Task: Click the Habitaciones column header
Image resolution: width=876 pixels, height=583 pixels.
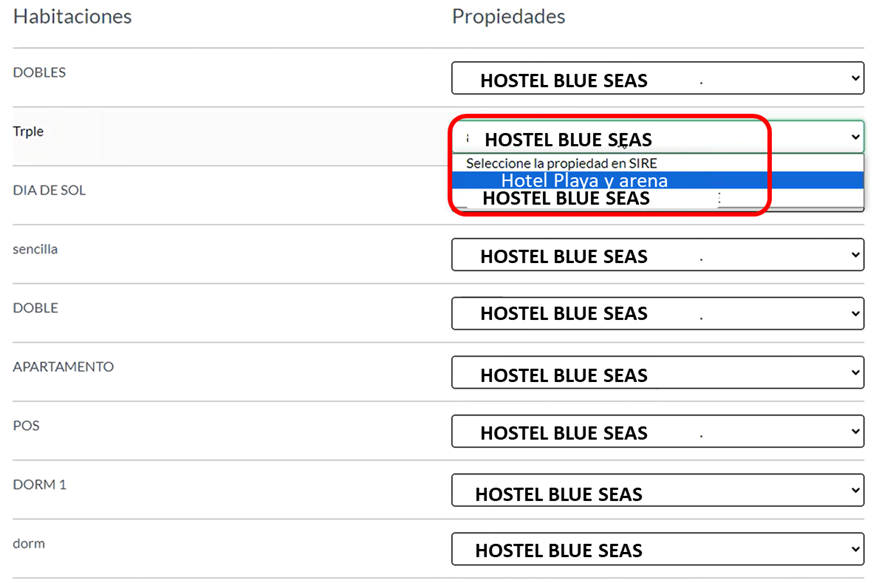Action: [72, 17]
